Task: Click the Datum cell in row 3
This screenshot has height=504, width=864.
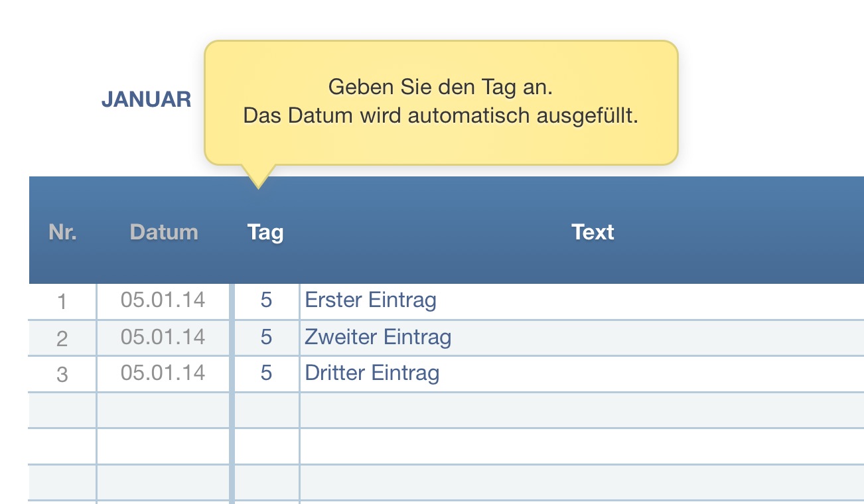Action: pyautogui.click(x=163, y=373)
